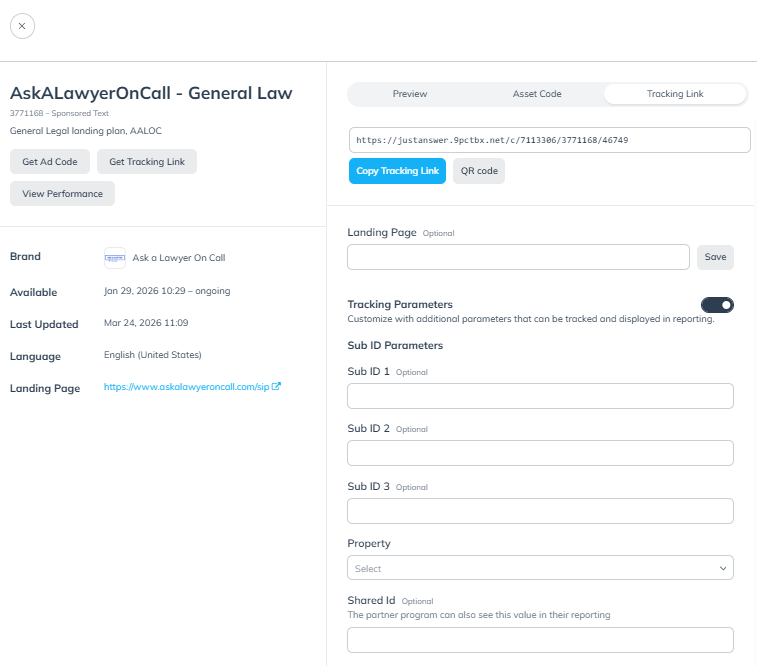Screen dimensions: 757x666
Task: Click the 3771168 – Sponsored Text label
Action: click(59, 113)
